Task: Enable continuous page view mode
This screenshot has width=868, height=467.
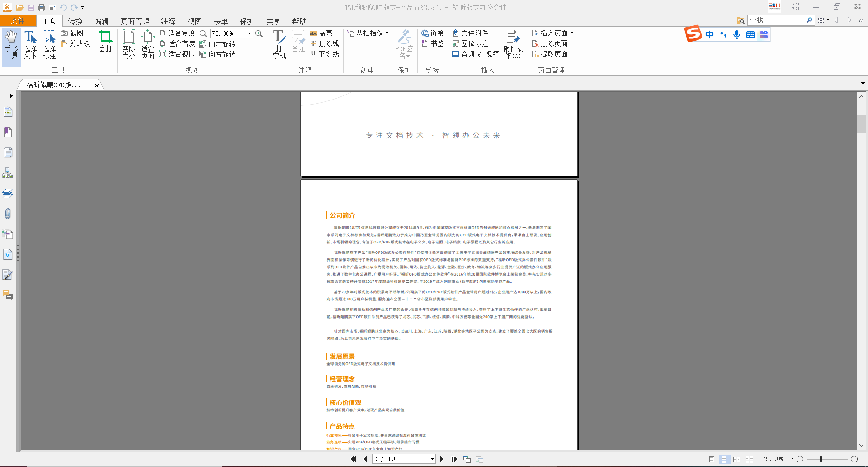Action: (x=724, y=459)
